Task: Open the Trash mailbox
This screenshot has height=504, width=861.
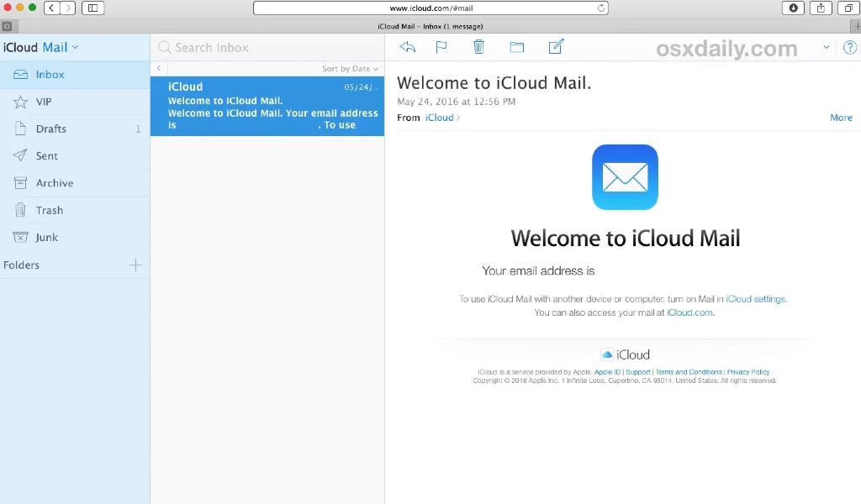Action: click(x=75, y=210)
